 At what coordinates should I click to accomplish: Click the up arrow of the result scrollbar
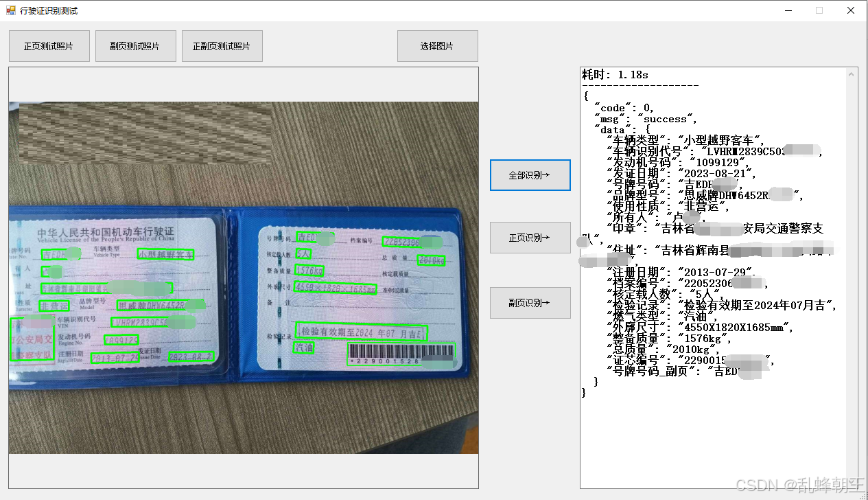pos(852,73)
